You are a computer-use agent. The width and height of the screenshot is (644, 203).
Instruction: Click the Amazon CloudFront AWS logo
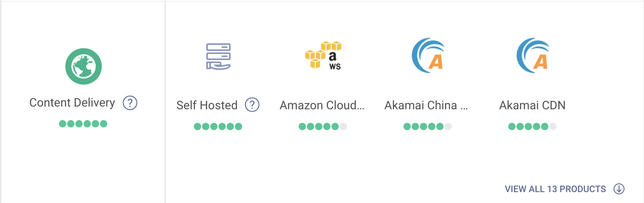click(323, 55)
